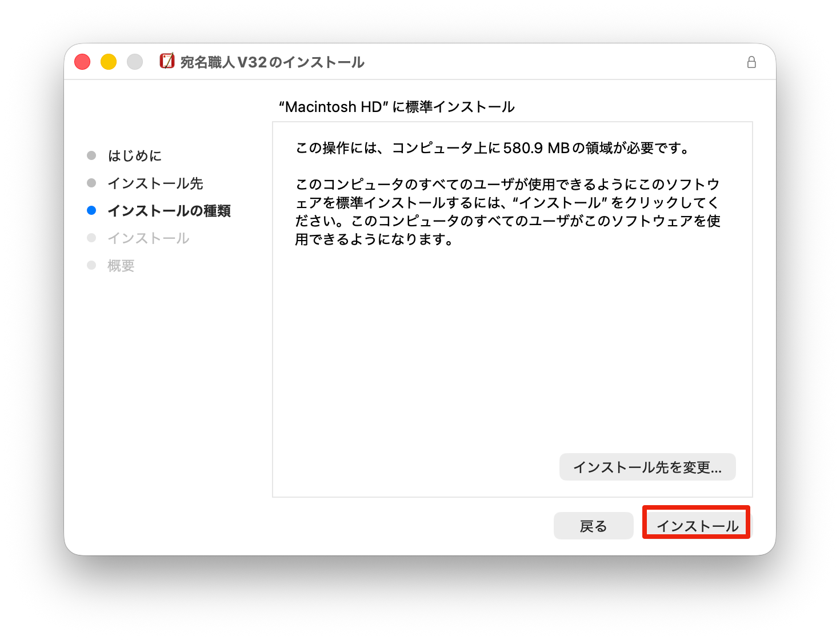840x640 pixels.
Task: Click the 概要 step label in the sidebar
Action: point(121,266)
